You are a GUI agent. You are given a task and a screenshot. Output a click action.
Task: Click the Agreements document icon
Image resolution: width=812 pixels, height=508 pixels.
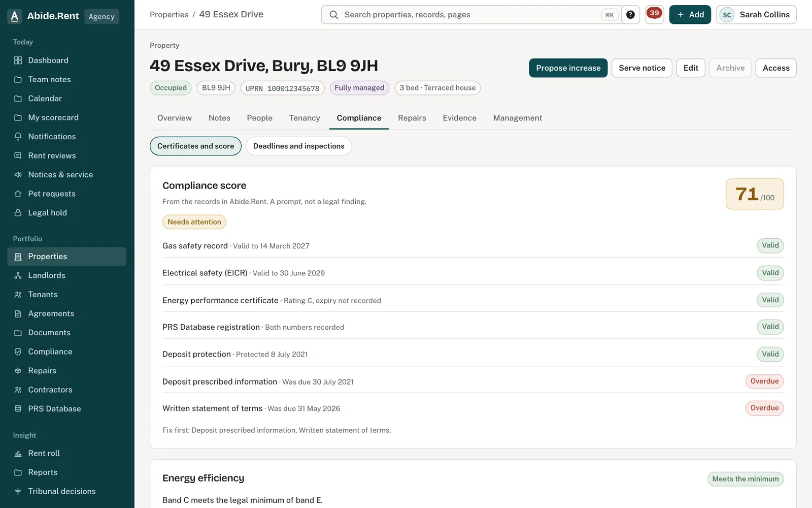click(18, 313)
